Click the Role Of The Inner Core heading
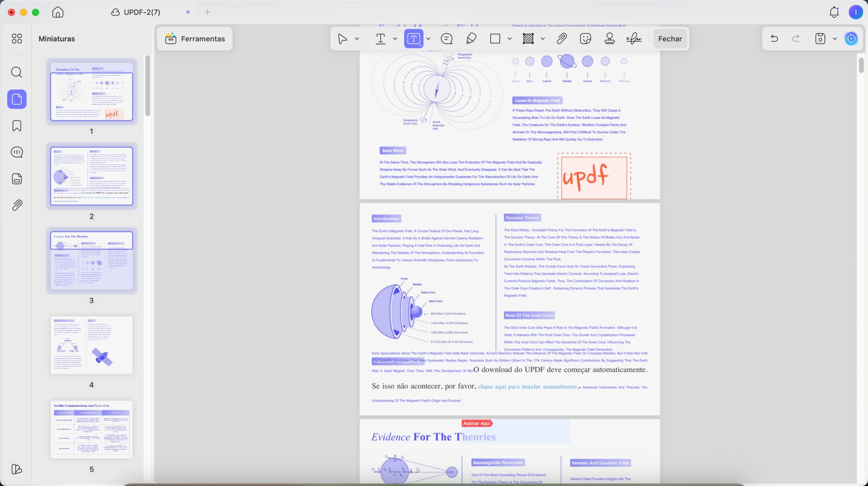This screenshot has width=868, height=486. (x=529, y=315)
